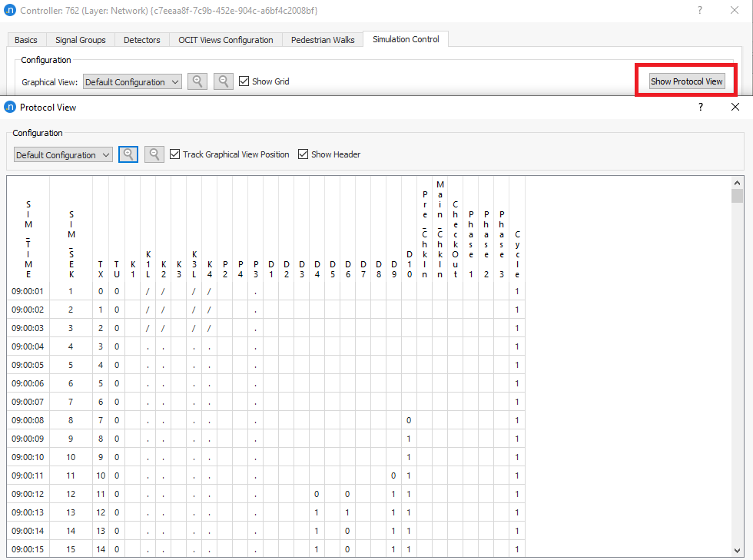Viewport: 753px width, 560px height.
Task: Click zoom in icon beside Graphical View
Action: 197,81
